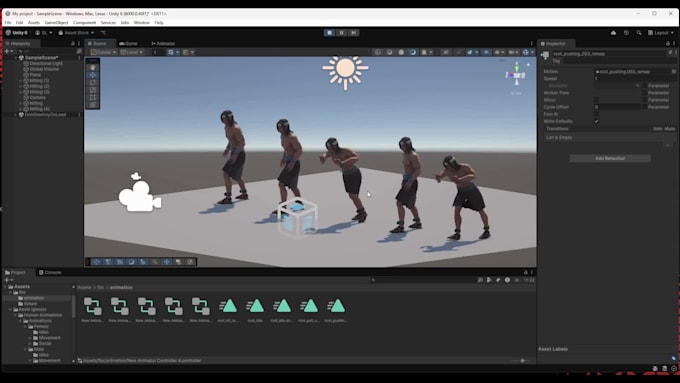Image resolution: width=680 pixels, height=383 pixels.
Task: Open the Project create plus dropdown
Action: [x=8, y=280]
